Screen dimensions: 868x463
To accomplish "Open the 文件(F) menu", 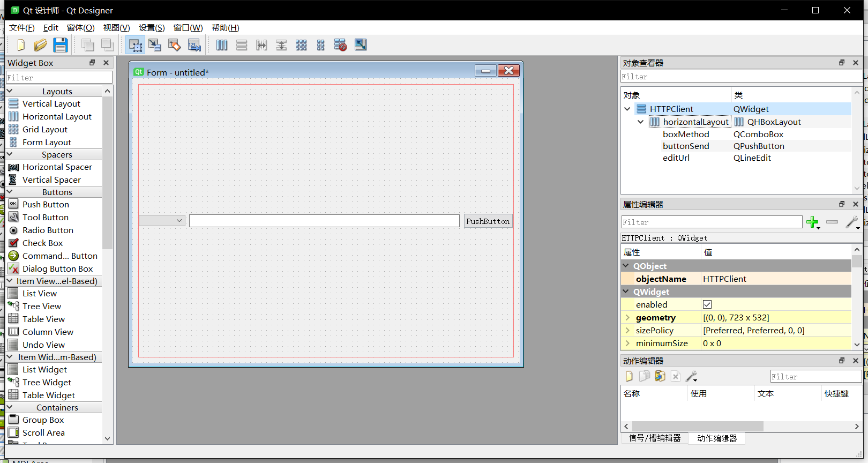I will [x=22, y=28].
